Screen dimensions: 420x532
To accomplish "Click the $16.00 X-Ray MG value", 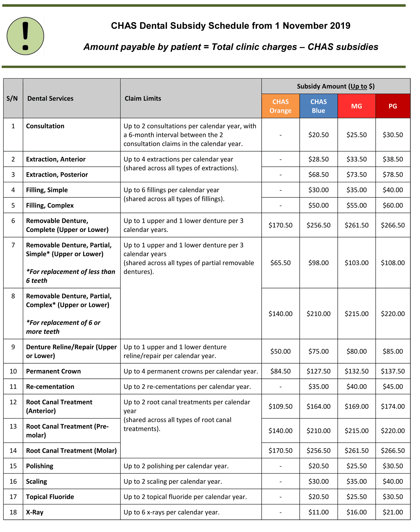I will click(356, 512).
